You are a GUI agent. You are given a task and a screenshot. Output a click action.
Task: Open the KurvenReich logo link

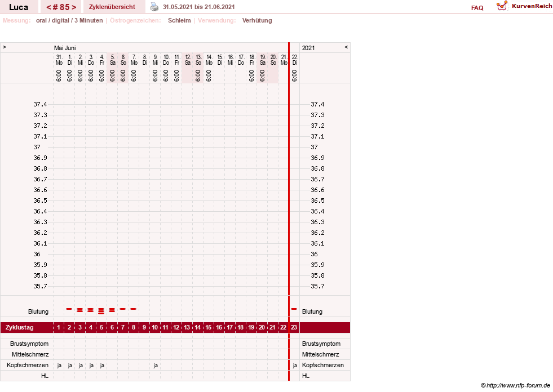524,6
